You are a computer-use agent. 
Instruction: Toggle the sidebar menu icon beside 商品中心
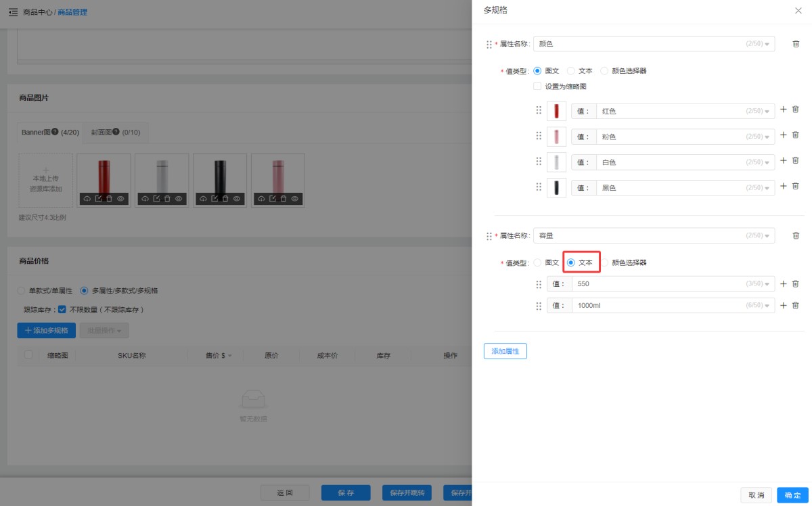[x=13, y=12]
